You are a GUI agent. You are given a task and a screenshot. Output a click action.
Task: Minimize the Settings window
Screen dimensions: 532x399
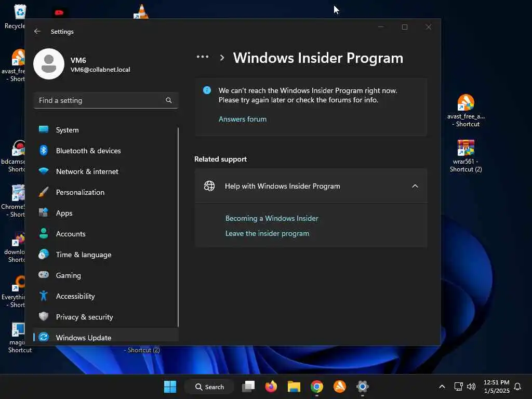381,27
